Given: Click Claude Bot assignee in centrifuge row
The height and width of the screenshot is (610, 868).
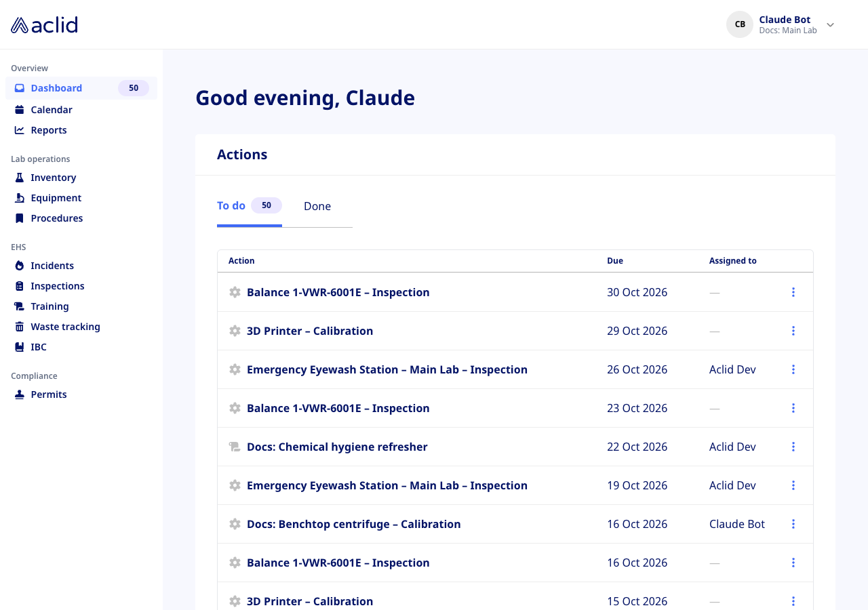Looking at the screenshot, I should [737, 524].
